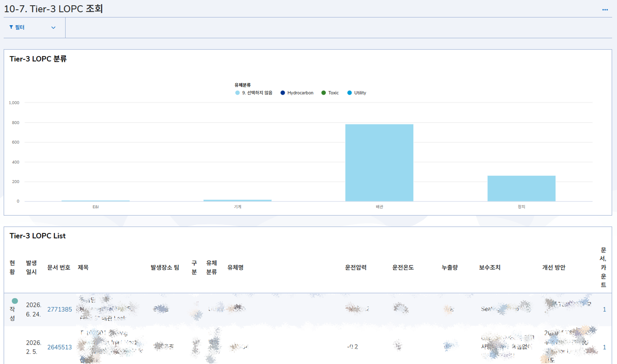Screen dimensions: 617x364
Task: Click the -0.2 pressure cell
Action: [x=352, y=347]
